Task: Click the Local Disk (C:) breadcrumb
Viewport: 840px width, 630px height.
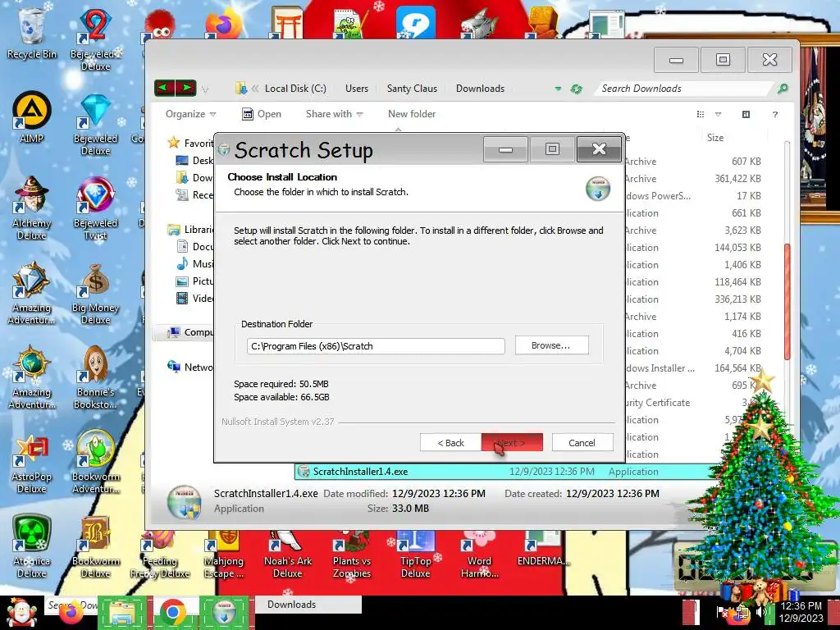Action: point(295,89)
